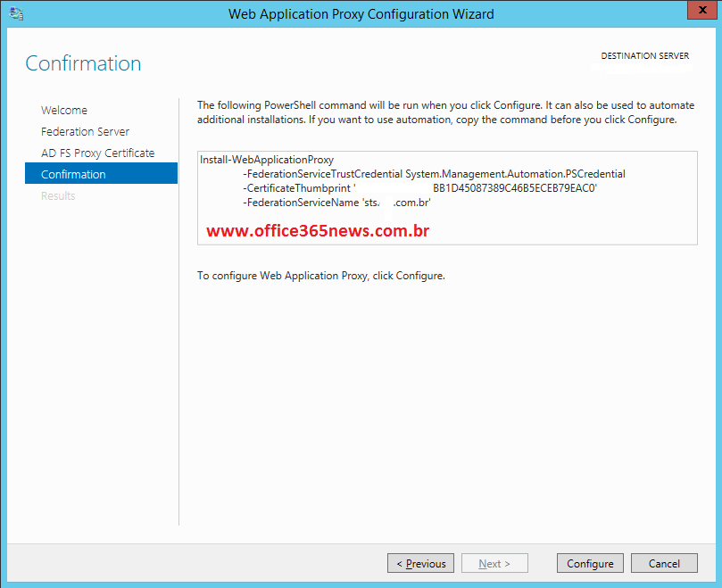This screenshot has width=722, height=588.
Task: Cancel the configuration wizard
Action: (664, 564)
